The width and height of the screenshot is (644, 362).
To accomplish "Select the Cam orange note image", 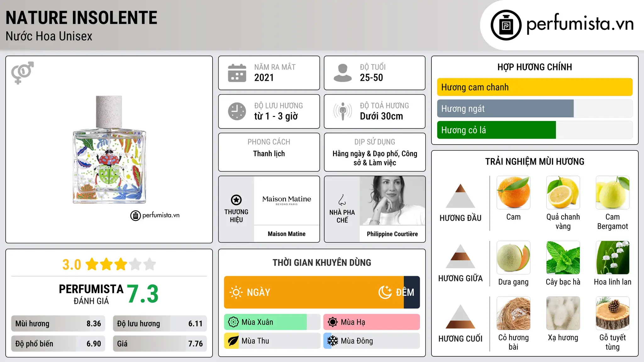I will click(x=514, y=193).
